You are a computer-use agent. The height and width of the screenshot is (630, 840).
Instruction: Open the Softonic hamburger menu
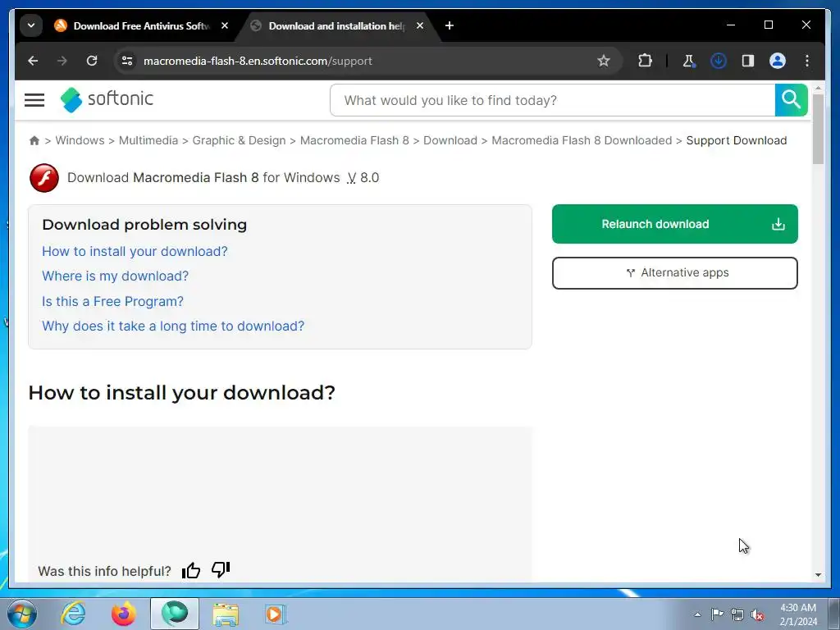pos(34,99)
